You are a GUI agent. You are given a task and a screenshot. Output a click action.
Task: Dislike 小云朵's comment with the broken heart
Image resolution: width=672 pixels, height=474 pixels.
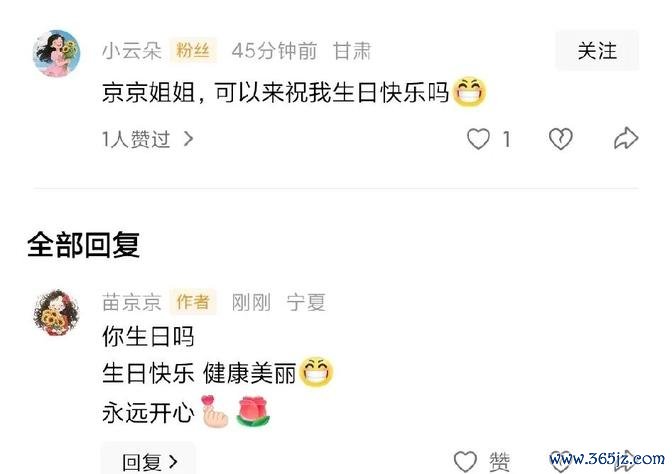point(561,139)
